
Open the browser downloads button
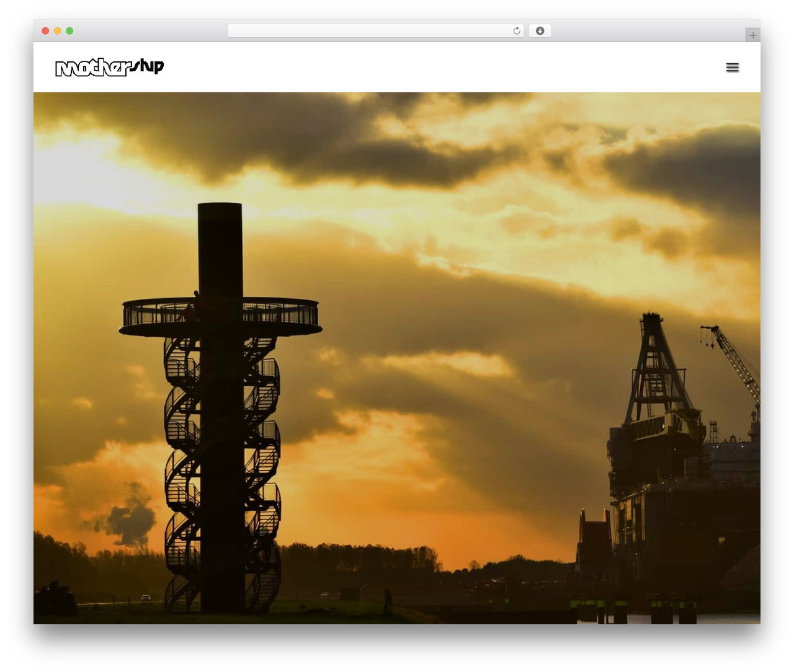(540, 31)
